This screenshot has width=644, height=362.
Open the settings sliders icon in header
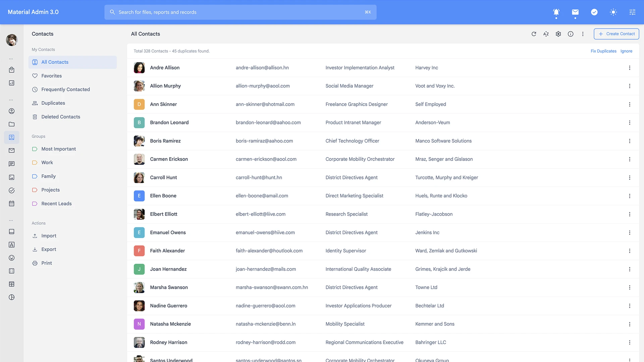(632, 12)
